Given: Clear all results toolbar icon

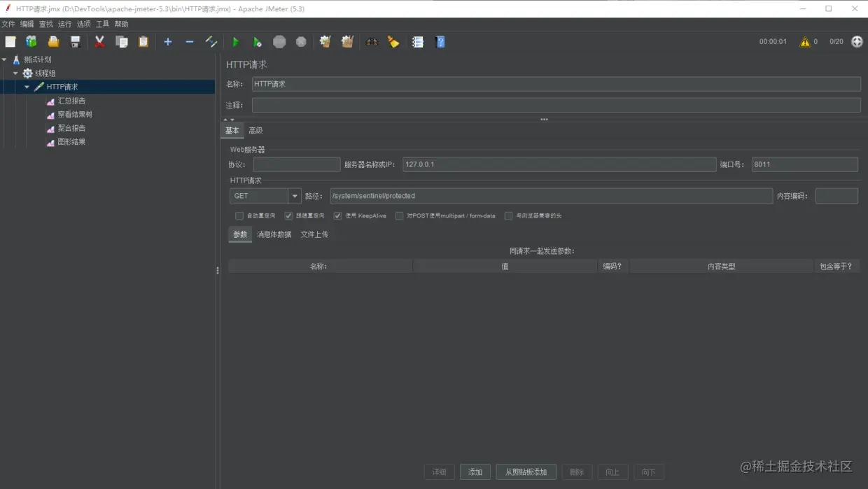Looking at the screenshot, I should click(347, 42).
